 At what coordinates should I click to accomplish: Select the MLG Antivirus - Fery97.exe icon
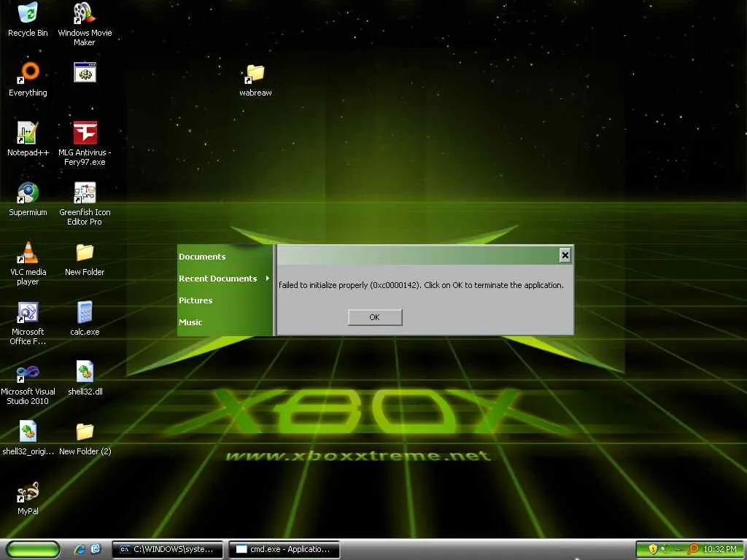pyautogui.click(x=85, y=144)
